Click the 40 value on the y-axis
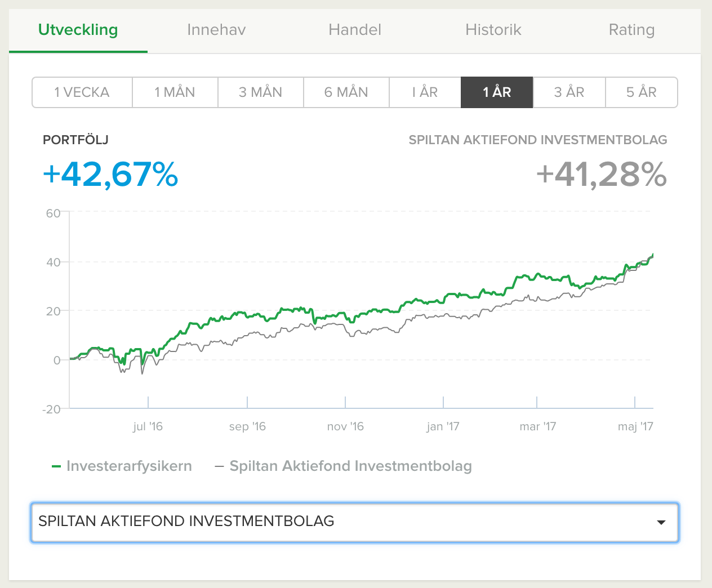 (x=54, y=262)
